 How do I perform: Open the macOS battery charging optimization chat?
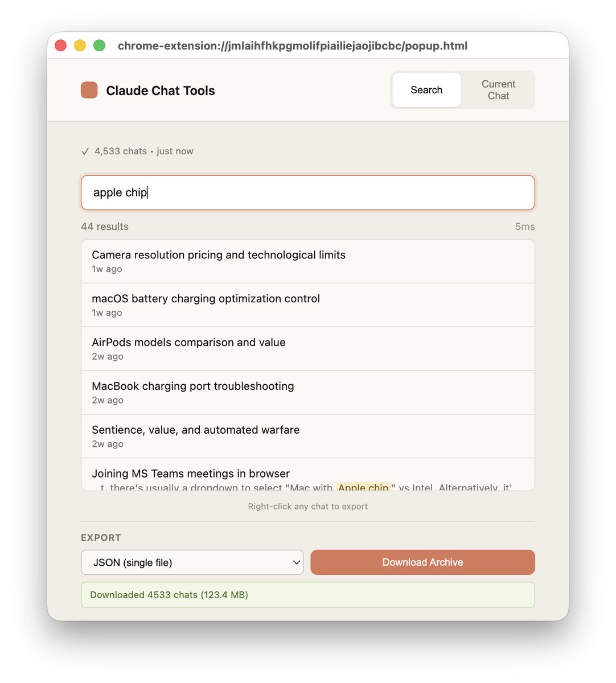click(x=308, y=305)
